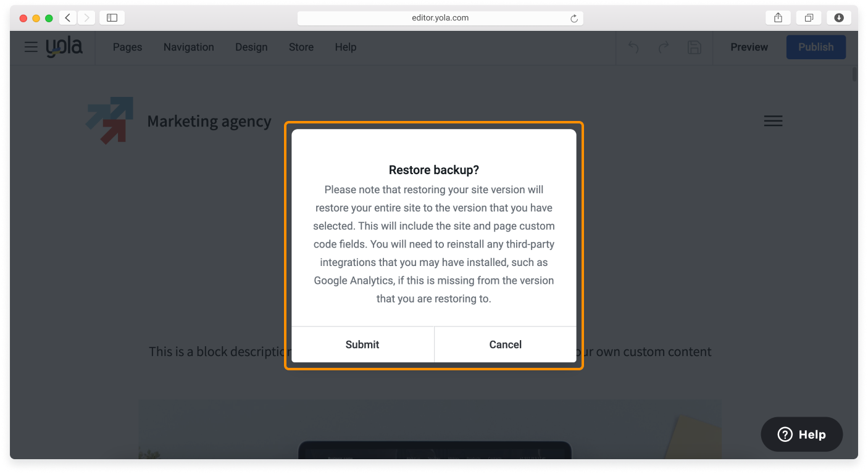Cancel the Restore backup dialog
868x474 pixels.
[x=505, y=344]
